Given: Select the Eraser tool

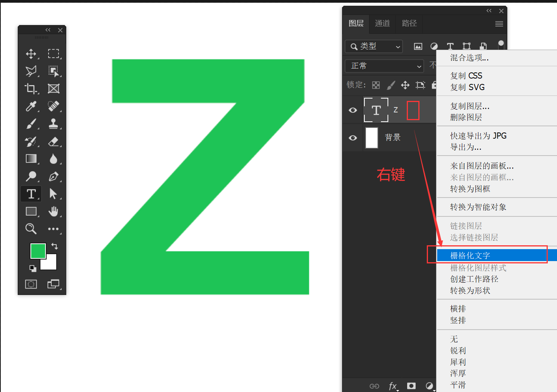Looking at the screenshot, I should point(54,141).
